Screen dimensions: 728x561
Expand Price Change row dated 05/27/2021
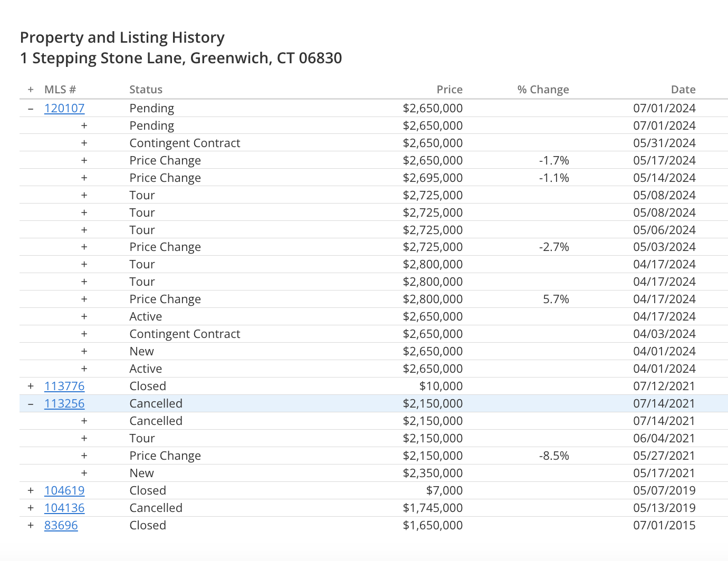(84, 456)
